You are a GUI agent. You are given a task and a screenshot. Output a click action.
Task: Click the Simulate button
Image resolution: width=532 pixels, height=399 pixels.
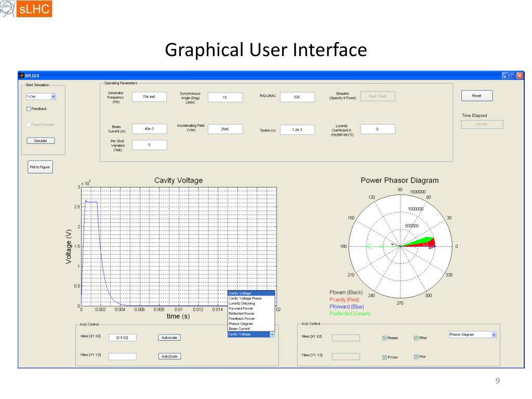coord(41,140)
